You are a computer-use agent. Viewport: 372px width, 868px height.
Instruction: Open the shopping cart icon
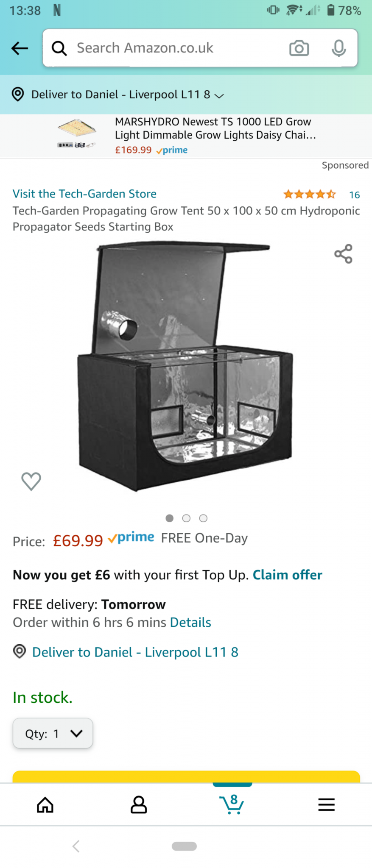232,804
